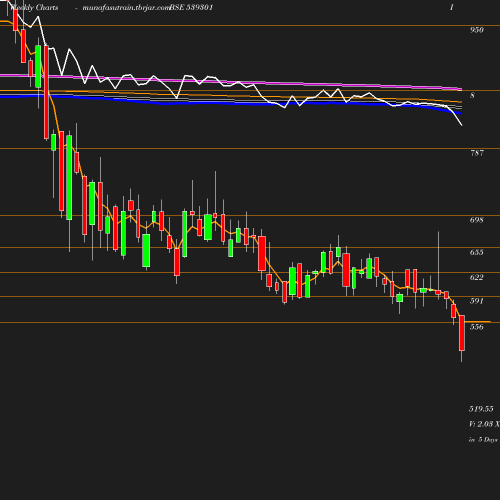Click the last red candlestick near 556
The image size is (500, 500).
tap(462, 333)
